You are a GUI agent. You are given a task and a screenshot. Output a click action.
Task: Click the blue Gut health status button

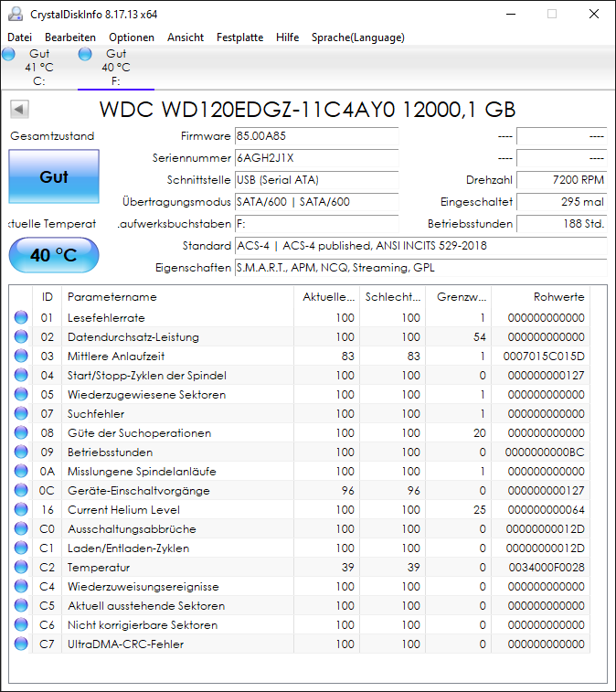54,176
